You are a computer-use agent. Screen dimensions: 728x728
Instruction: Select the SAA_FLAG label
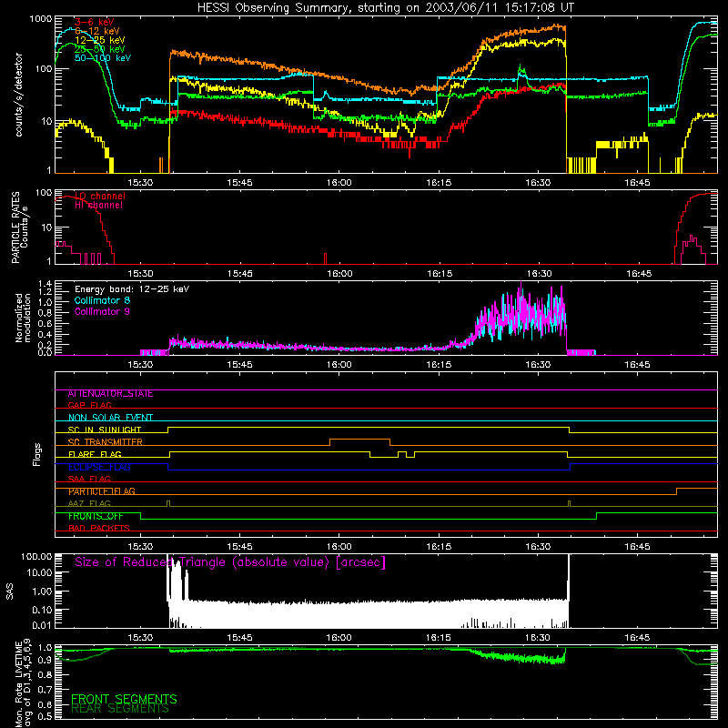(x=89, y=480)
